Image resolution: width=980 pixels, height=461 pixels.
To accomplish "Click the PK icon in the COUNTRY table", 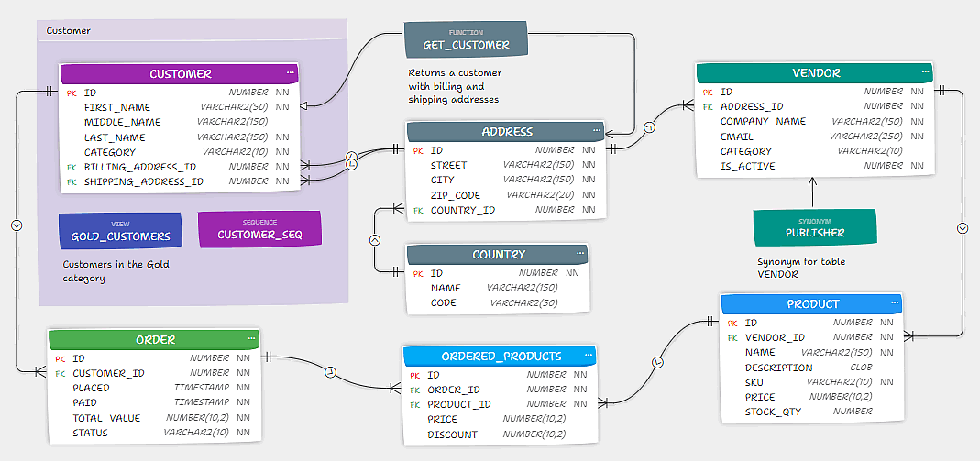I will point(417,274).
